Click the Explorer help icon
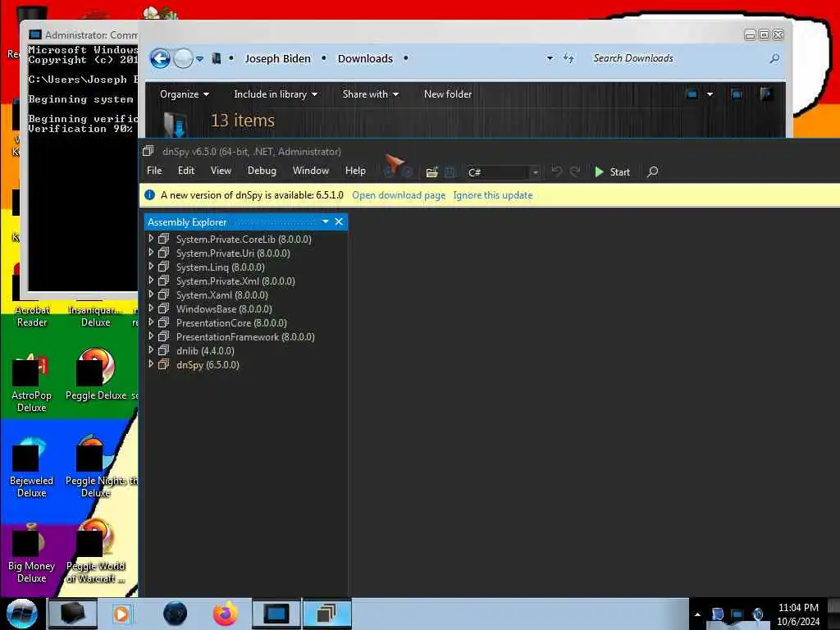The image size is (840, 630). (x=766, y=94)
